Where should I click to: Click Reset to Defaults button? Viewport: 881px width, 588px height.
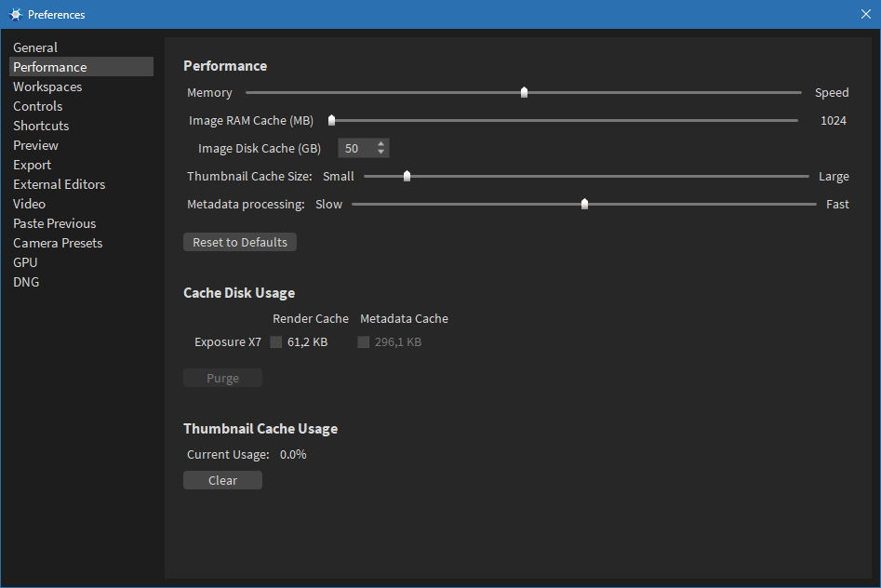click(x=240, y=242)
